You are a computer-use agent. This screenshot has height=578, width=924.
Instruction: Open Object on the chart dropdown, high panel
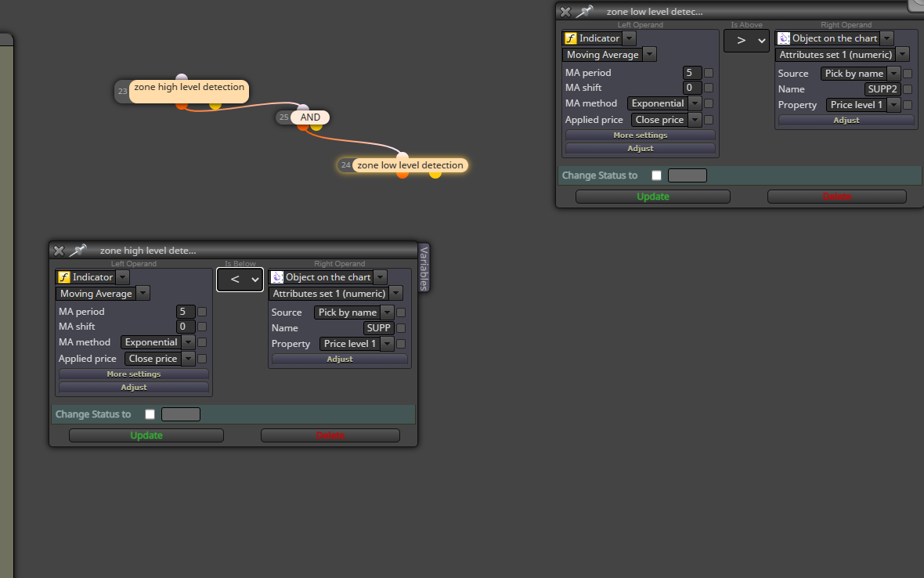click(x=381, y=277)
